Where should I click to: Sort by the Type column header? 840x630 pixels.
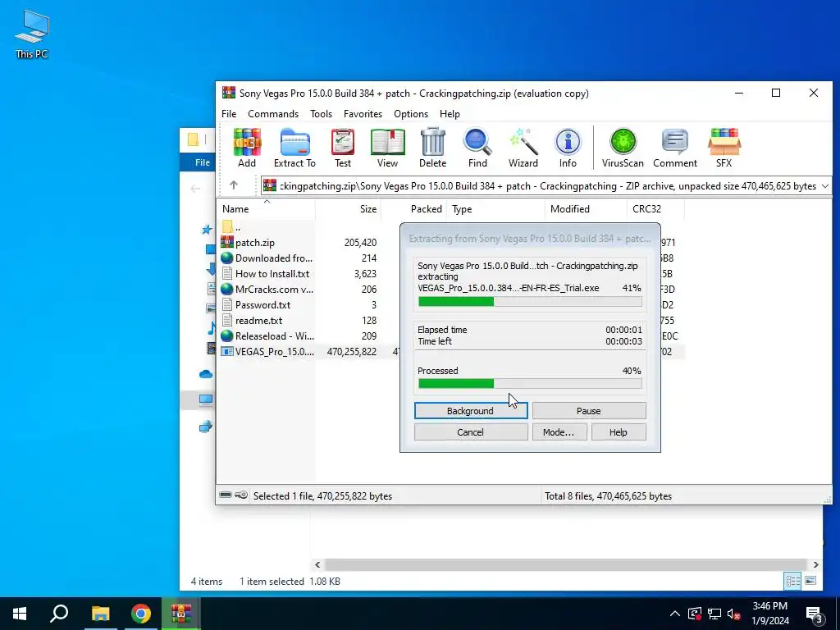click(495, 209)
